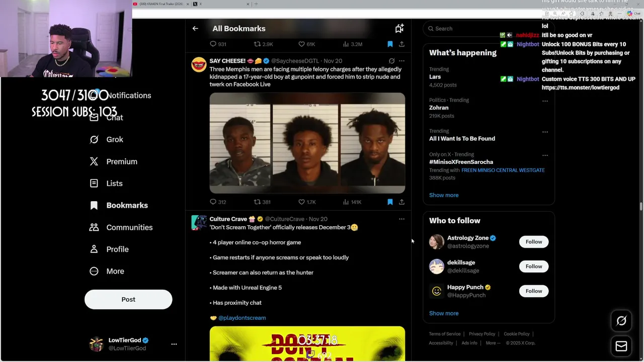The width and height of the screenshot is (644, 362).
Task: Open Cookie Policy link
Action: (517, 334)
